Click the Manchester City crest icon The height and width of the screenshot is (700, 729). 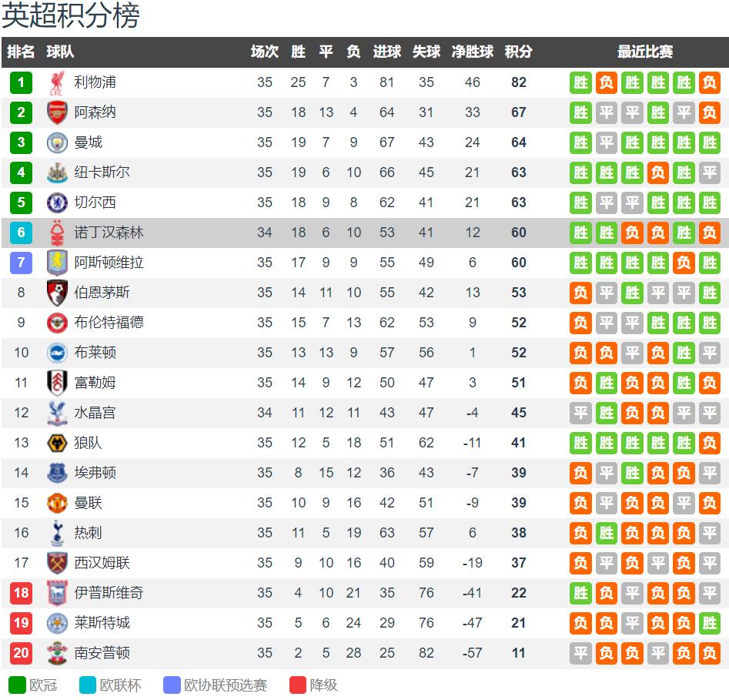coord(57,142)
